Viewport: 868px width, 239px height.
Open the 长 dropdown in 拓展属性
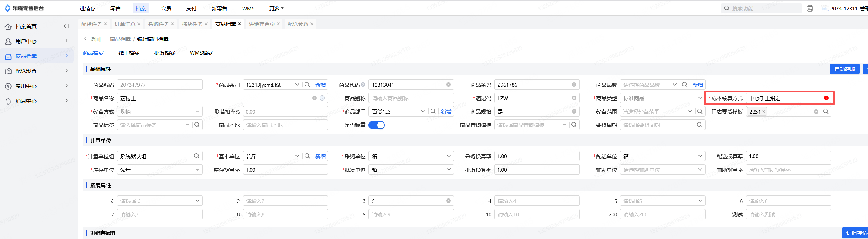click(x=160, y=201)
